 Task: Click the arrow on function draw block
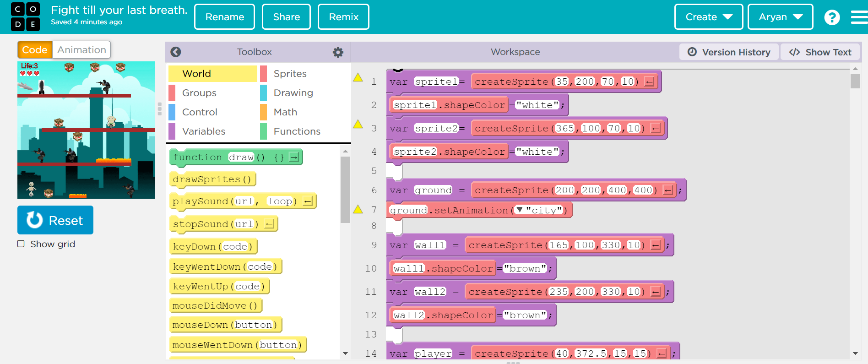tap(294, 158)
